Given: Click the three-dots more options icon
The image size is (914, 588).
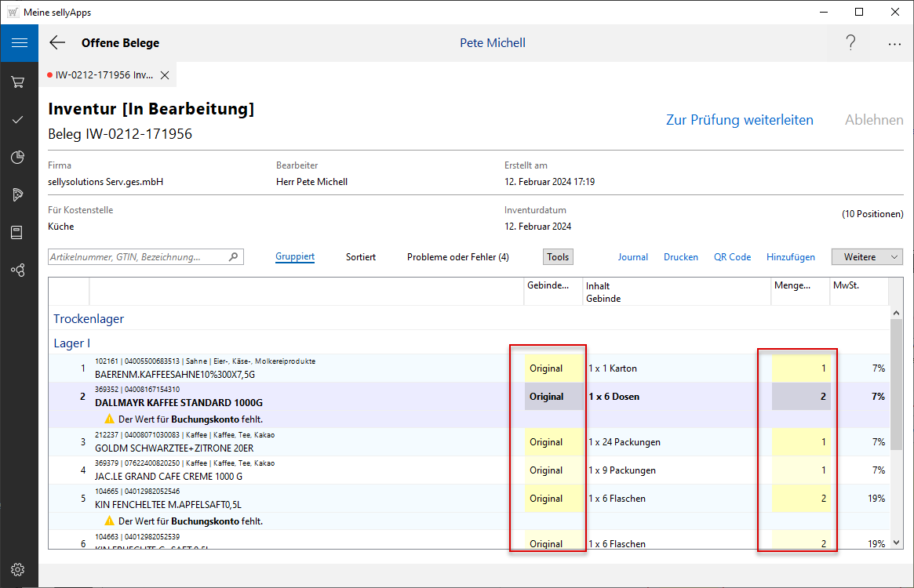Looking at the screenshot, I should pyautogui.click(x=894, y=44).
